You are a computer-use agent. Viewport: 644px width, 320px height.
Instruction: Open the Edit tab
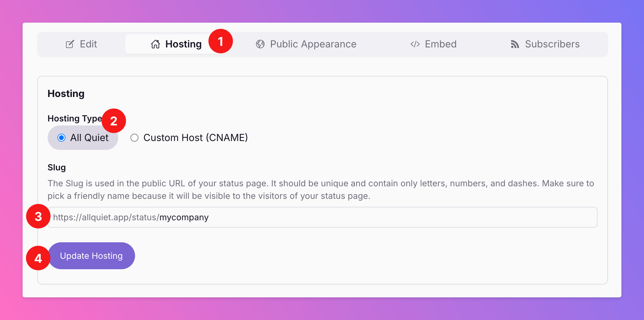click(81, 44)
